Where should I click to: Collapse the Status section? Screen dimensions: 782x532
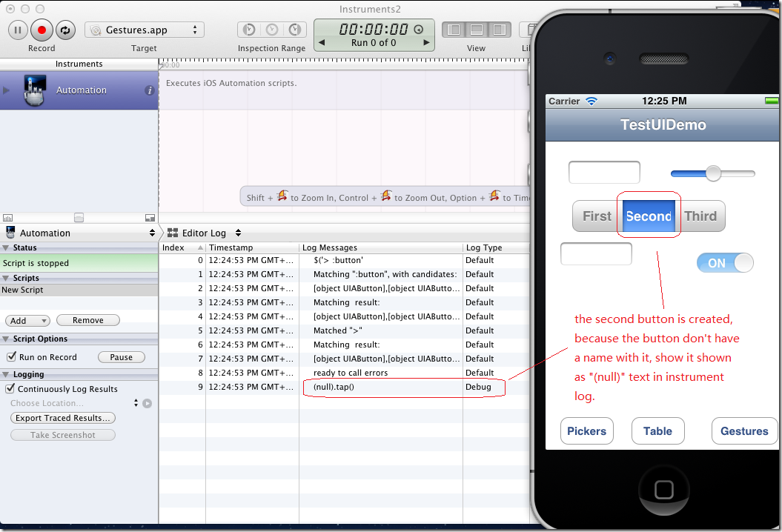(x=5, y=247)
